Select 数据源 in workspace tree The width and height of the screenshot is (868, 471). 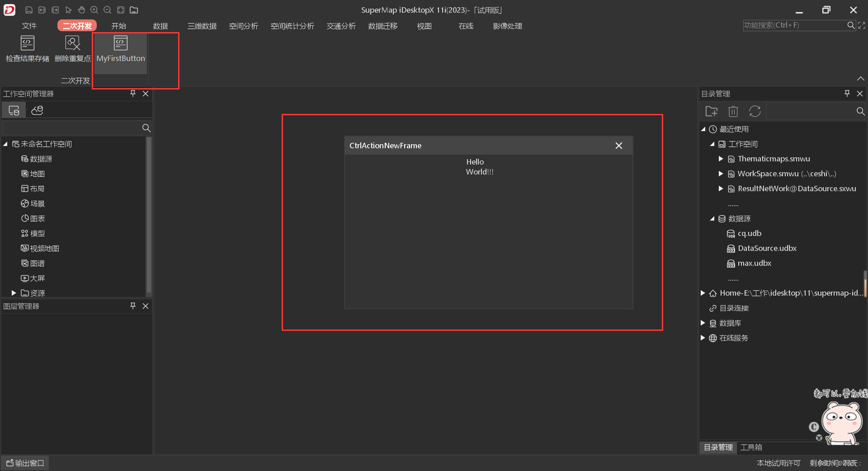37,159
